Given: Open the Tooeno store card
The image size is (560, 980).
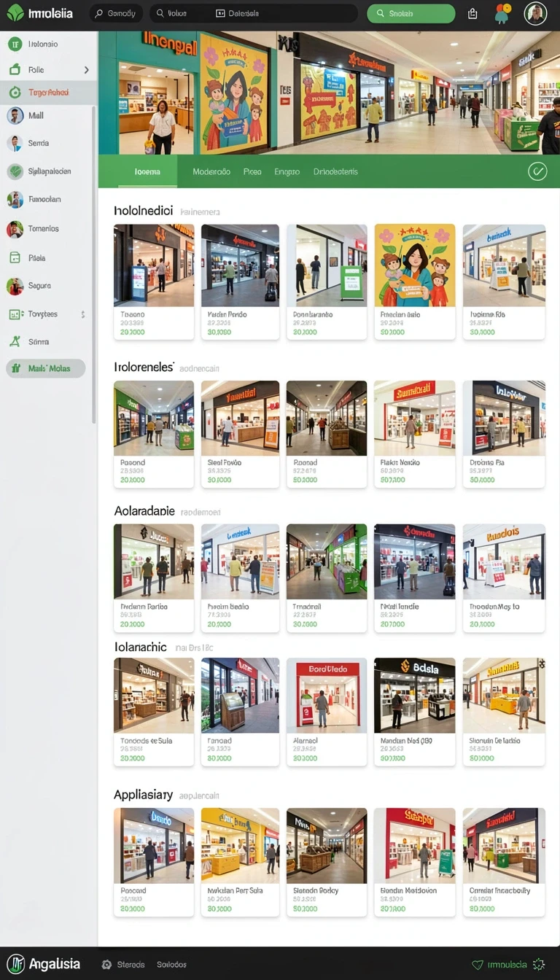Looking at the screenshot, I should click(154, 281).
